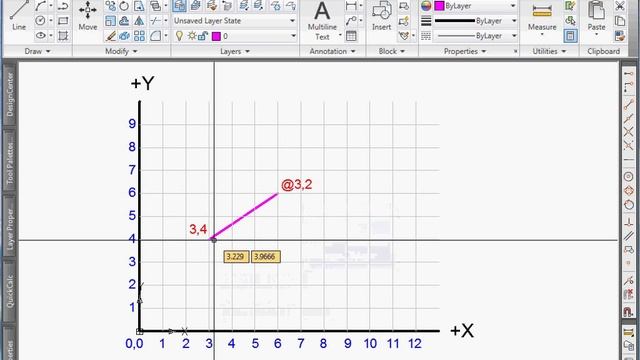Click the Stretch tool in Modify panel
The image size is (640, 360).
tap(139, 6)
